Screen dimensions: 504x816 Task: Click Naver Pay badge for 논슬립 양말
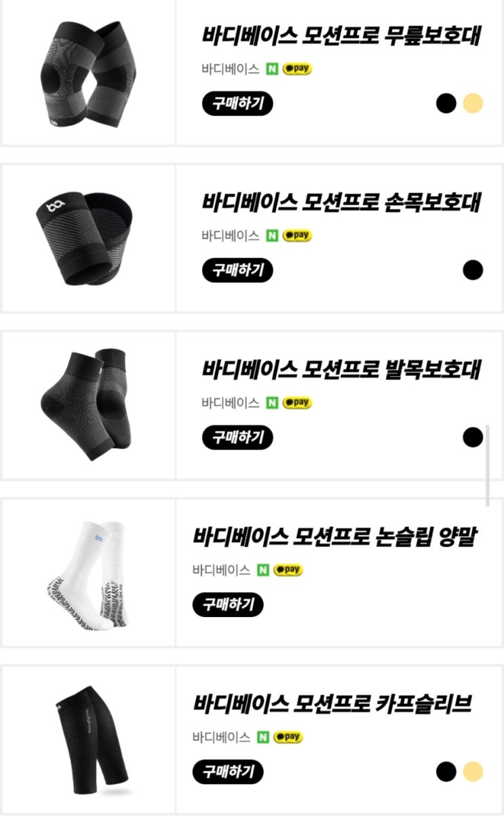coord(288,570)
